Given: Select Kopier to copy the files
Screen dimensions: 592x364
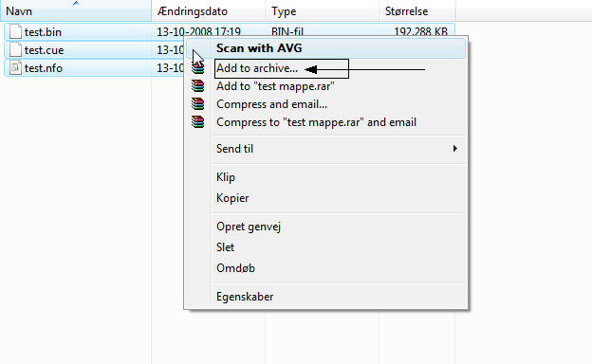Looking at the screenshot, I should pos(326,198).
